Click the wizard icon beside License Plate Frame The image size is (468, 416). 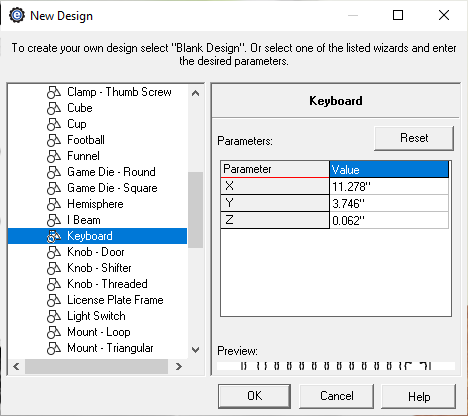point(54,300)
